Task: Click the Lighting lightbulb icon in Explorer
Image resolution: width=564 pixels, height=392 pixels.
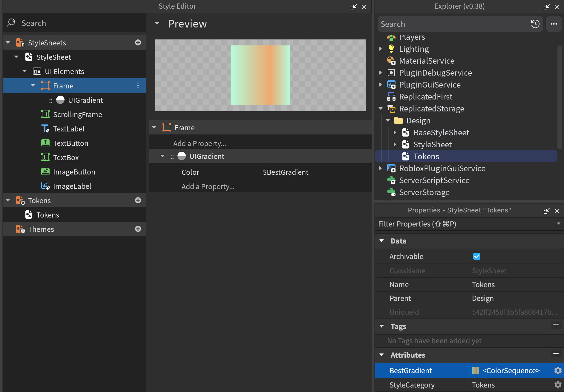Action: [x=391, y=49]
